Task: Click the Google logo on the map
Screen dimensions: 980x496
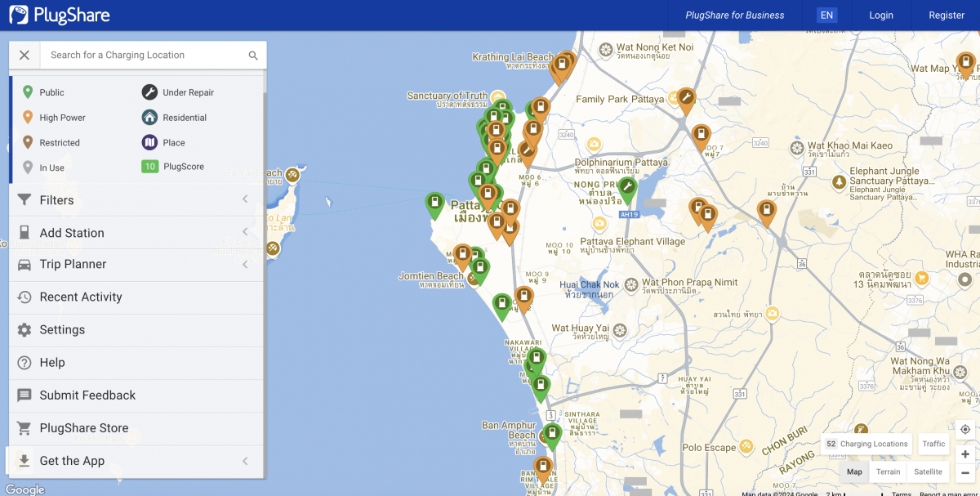Action: 24,489
